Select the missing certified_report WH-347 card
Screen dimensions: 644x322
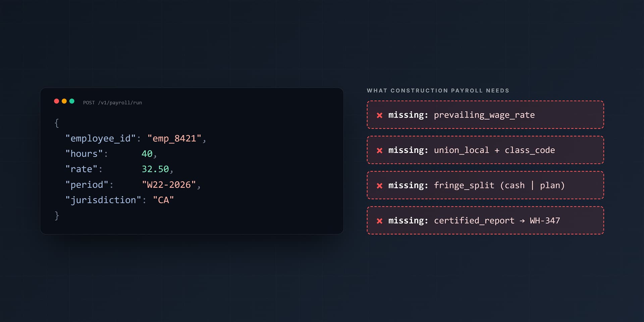tap(485, 220)
